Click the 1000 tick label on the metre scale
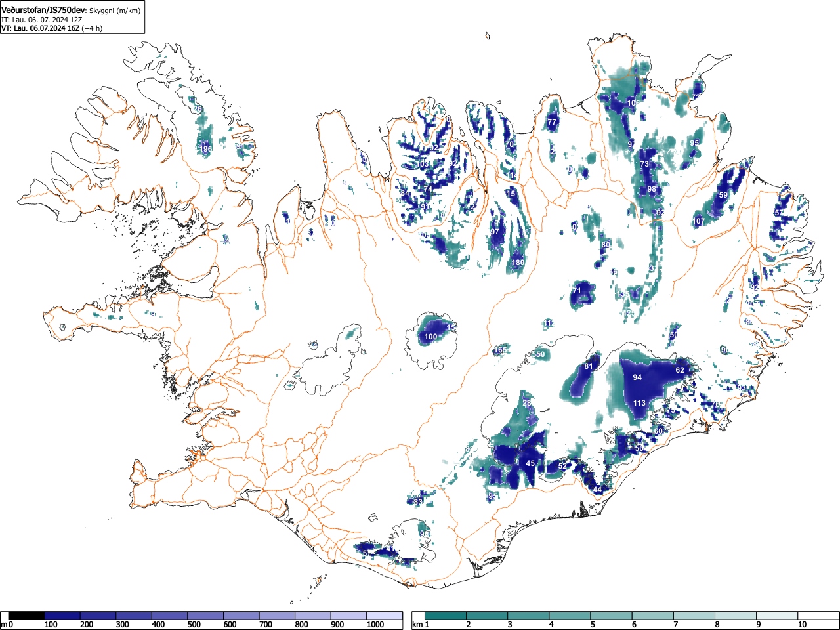Image resolution: width=840 pixels, height=630 pixels. coord(375,625)
